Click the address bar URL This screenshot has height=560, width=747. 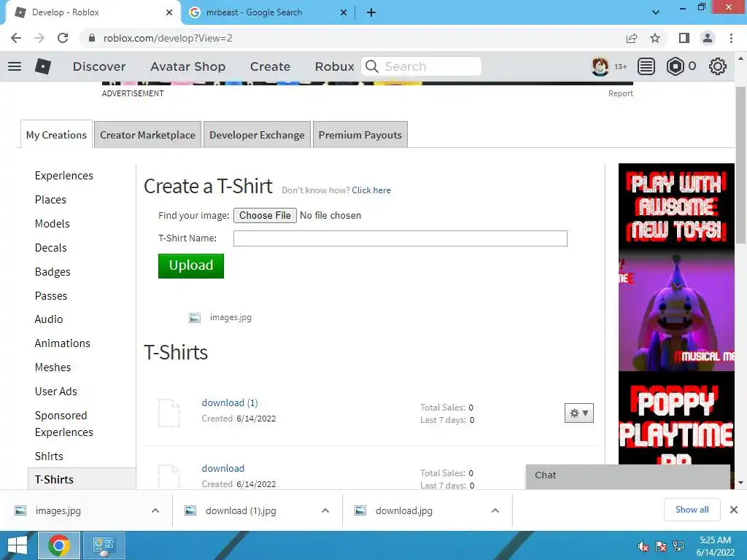pos(168,38)
